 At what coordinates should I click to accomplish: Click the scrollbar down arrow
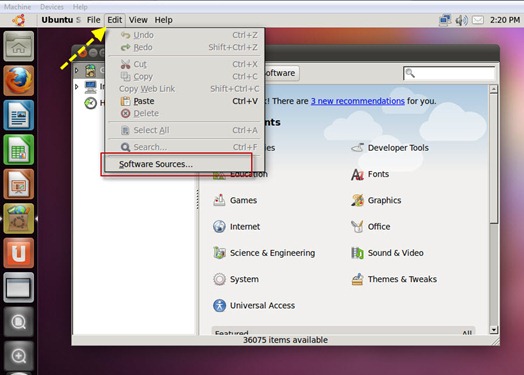[x=493, y=330]
